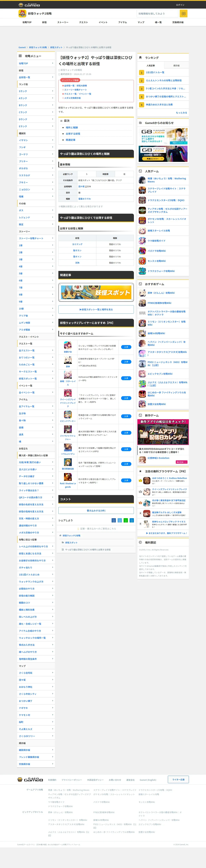Click 入手 button for Raid: Shadow Legends

pos(126,480)
